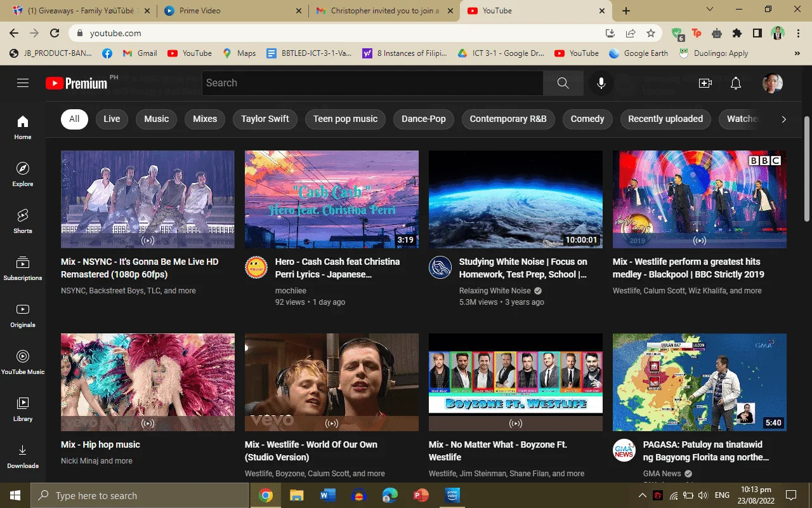Screen dimensions: 812x508
Task: Click the YouTube search input field
Action: coord(372,83)
